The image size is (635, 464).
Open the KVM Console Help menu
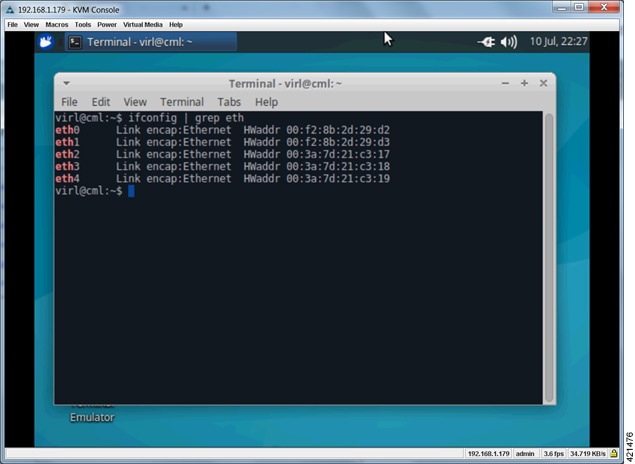tap(176, 25)
